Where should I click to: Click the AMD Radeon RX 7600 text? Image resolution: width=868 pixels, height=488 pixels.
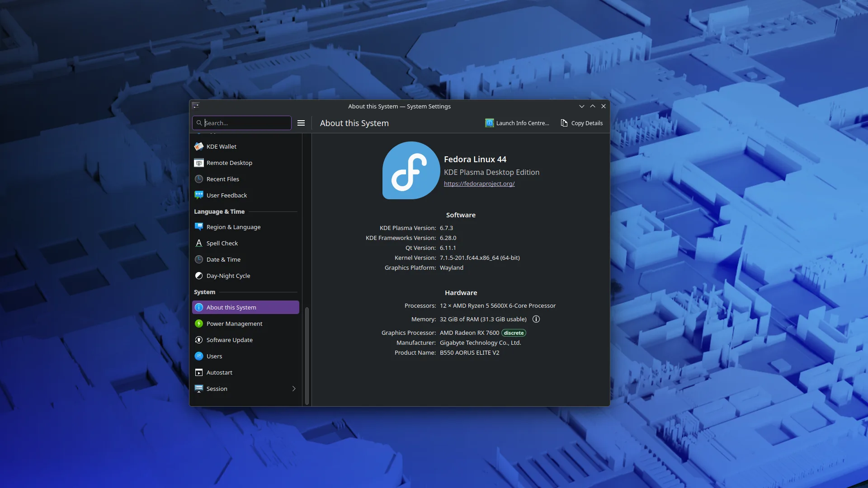click(x=469, y=333)
